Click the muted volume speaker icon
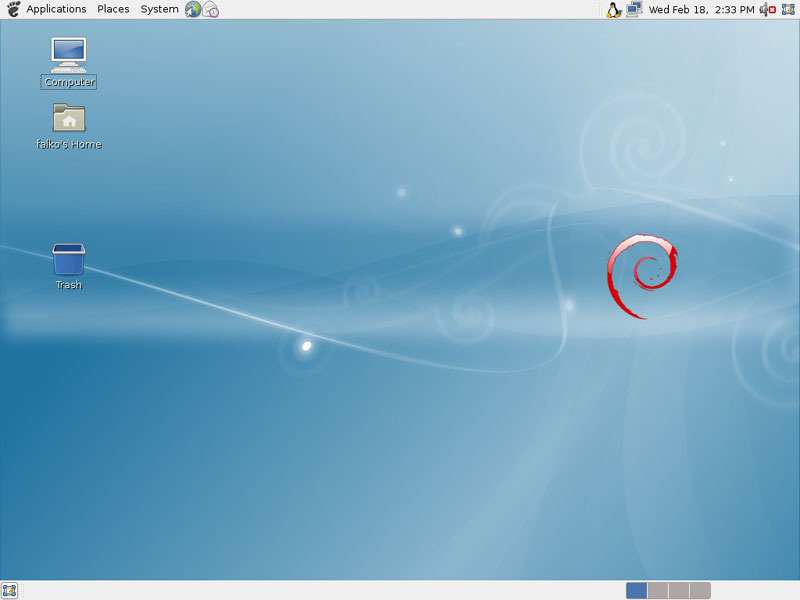 767,10
